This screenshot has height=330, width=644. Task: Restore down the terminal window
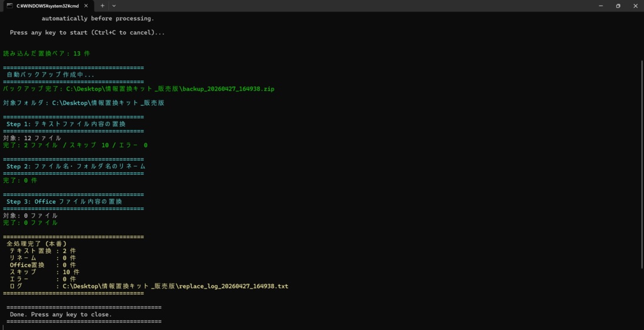(618, 6)
